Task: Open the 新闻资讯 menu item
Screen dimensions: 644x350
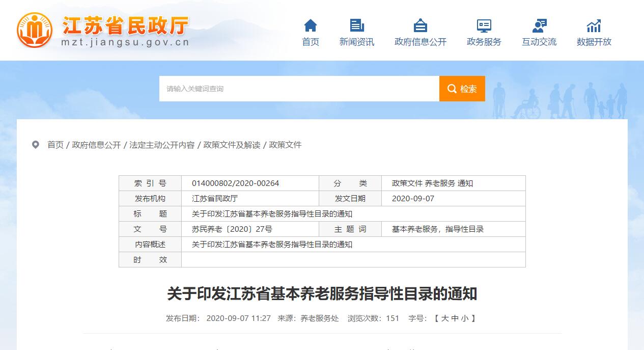Action: pos(357,42)
